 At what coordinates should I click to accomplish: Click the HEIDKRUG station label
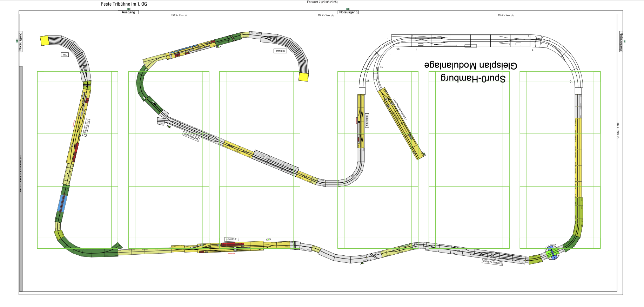coord(367,120)
